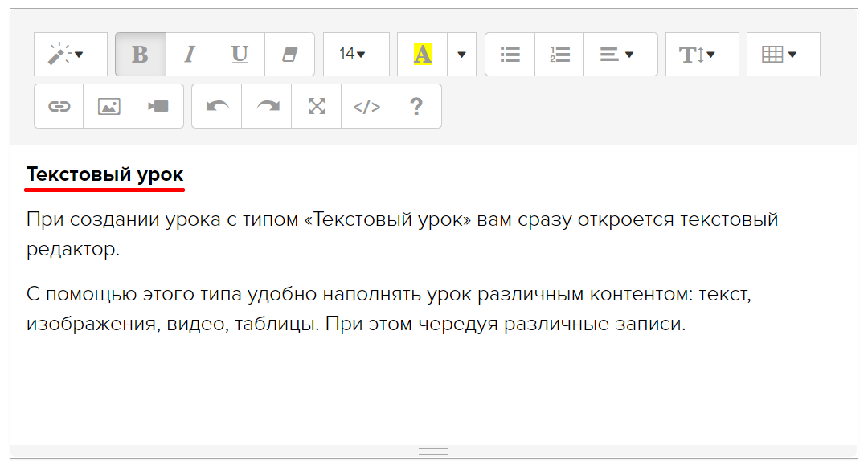Insert a video
868x466 pixels.
pos(158,106)
